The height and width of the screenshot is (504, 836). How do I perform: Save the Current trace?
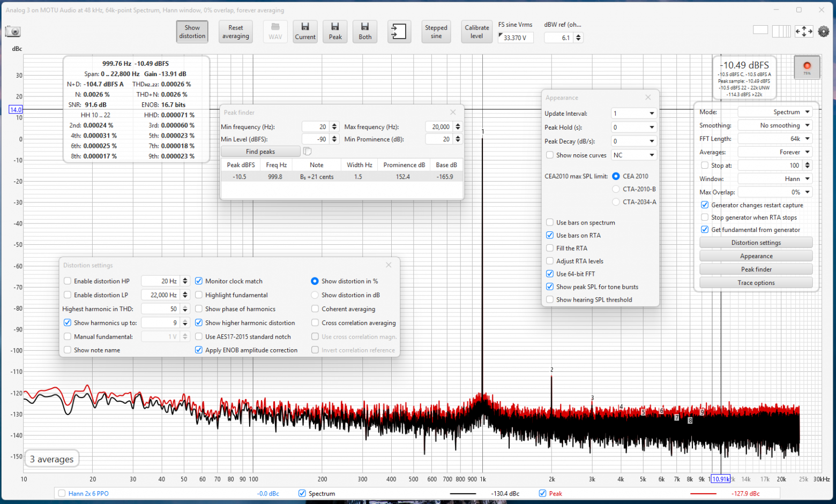305,32
